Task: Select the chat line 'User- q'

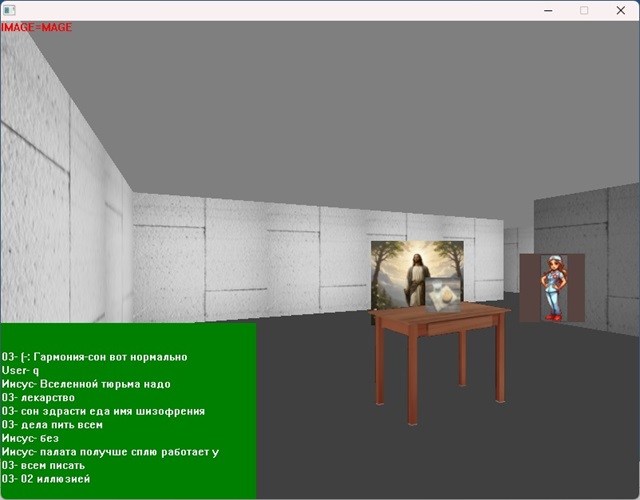Action: [x=20, y=370]
